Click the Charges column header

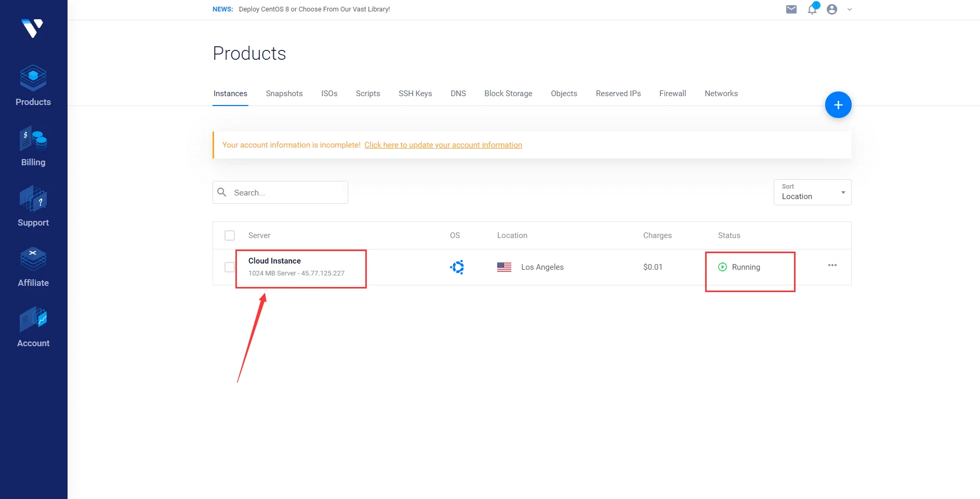pyautogui.click(x=657, y=235)
